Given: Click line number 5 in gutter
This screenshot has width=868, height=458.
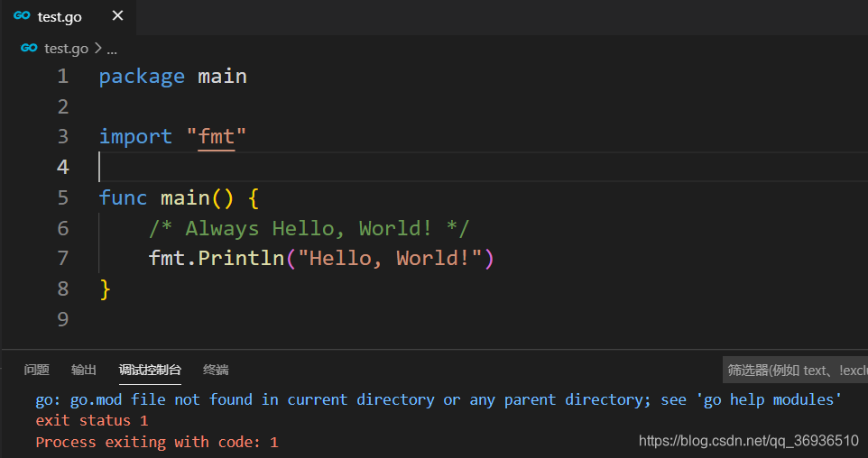Looking at the screenshot, I should coord(62,197).
